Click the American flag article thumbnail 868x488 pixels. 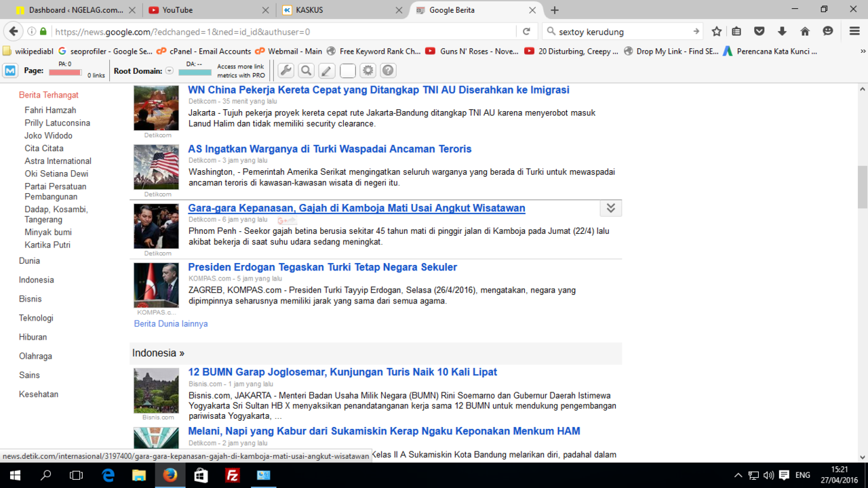[156, 167]
